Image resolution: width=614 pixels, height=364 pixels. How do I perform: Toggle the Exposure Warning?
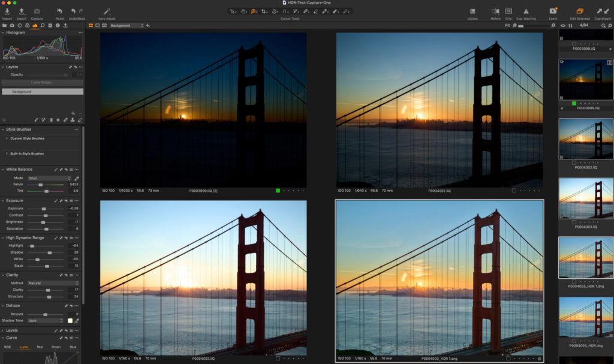click(x=526, y=11)
